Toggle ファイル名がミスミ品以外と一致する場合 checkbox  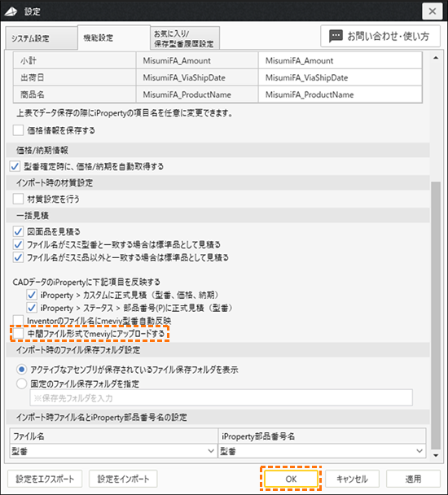tap(18, 257)
